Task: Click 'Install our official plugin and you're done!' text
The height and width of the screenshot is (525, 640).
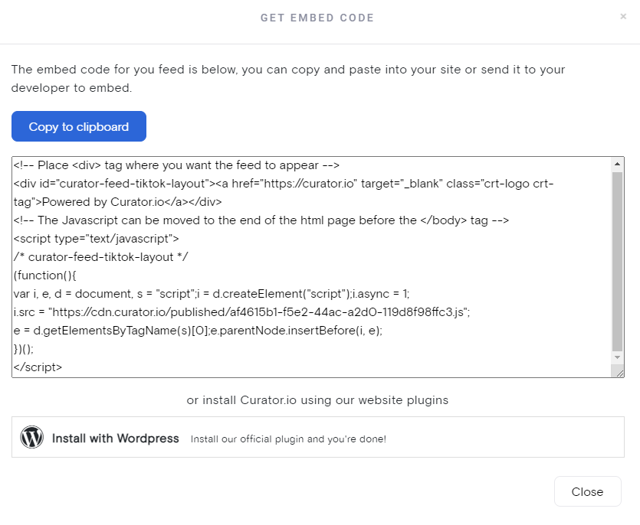Action: 288,439
